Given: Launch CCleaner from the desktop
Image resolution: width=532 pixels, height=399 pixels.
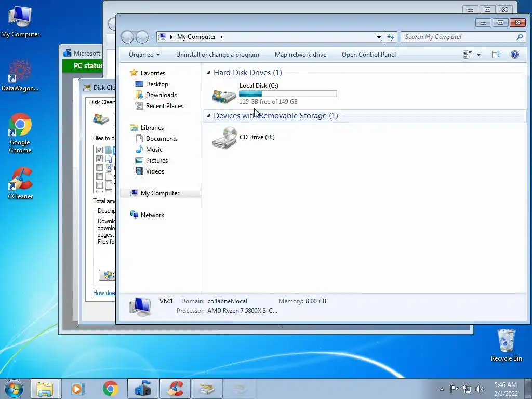Looking at the screenshot, I should pyautogui.click(x=20, y=183).
